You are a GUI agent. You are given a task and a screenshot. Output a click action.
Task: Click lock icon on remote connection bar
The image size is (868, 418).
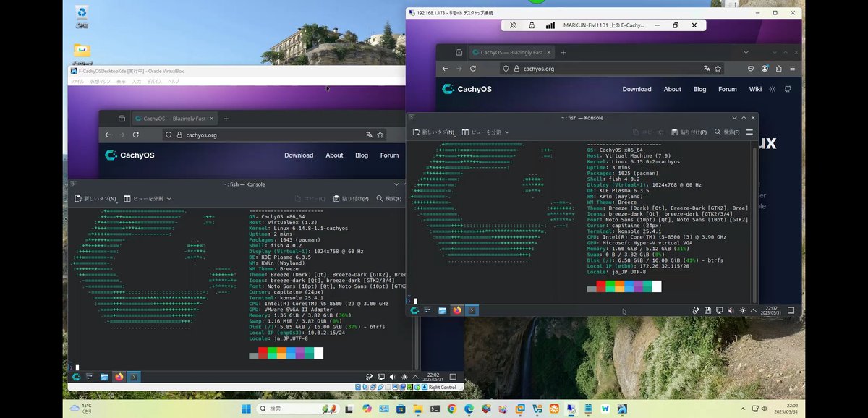[x=532, y=25]
